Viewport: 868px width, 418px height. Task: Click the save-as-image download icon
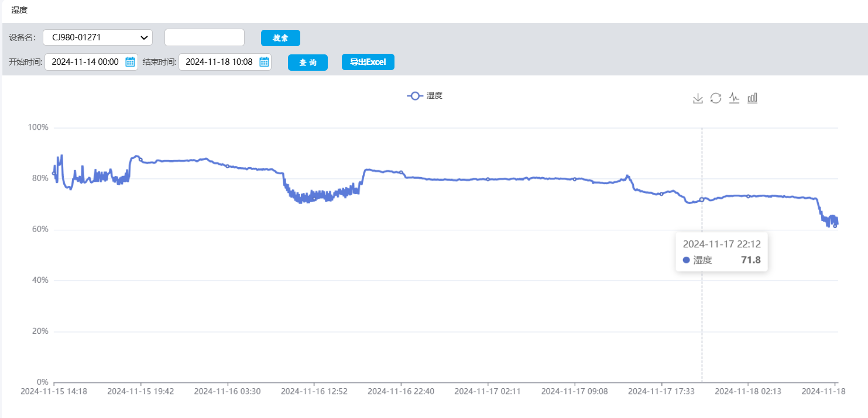click(698, 98)
